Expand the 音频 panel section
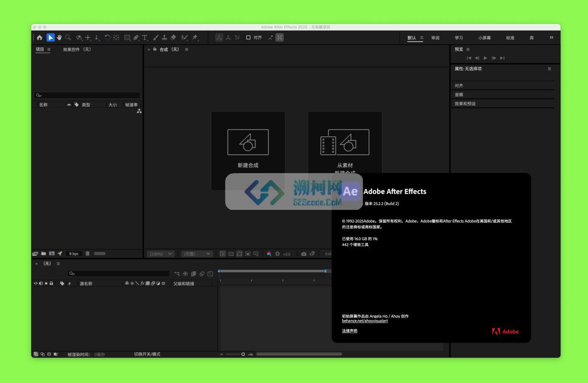This screenshot has height=383, width=588. point(503,95)
